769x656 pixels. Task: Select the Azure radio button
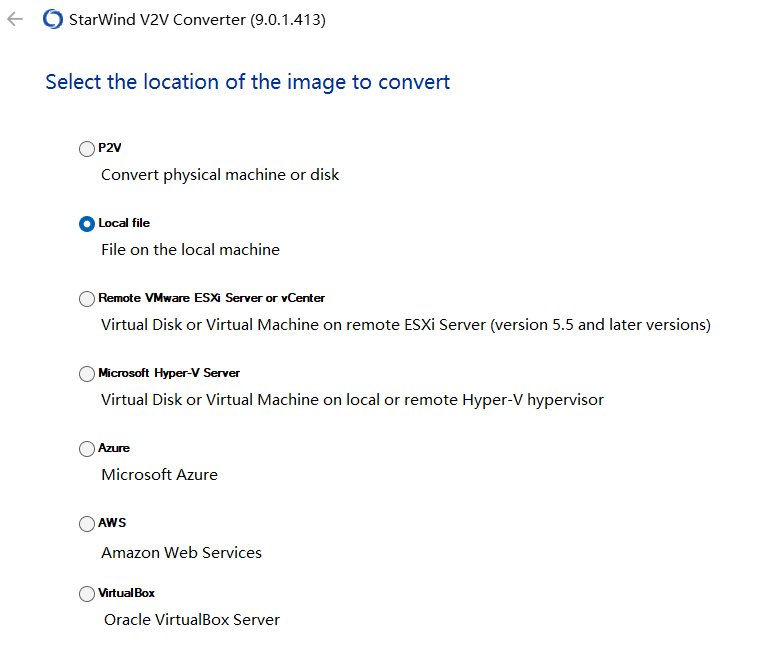point(87,449)
